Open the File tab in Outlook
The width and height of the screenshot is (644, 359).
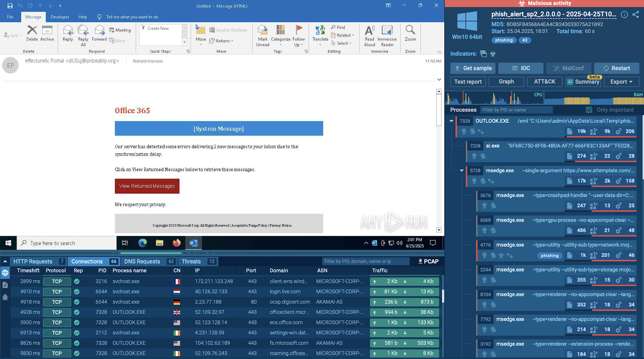[10, 17]
